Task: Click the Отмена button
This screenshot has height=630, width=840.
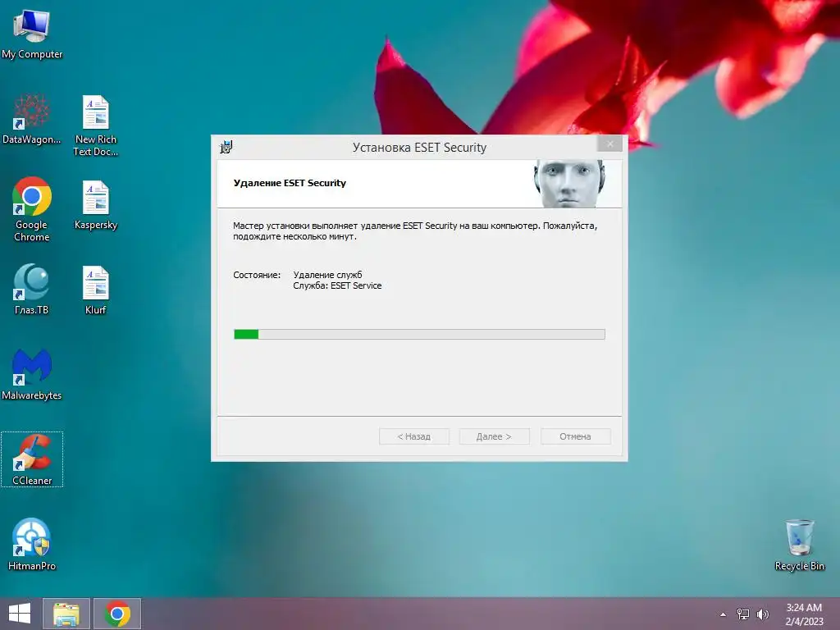Action: [x=575, y=436]
